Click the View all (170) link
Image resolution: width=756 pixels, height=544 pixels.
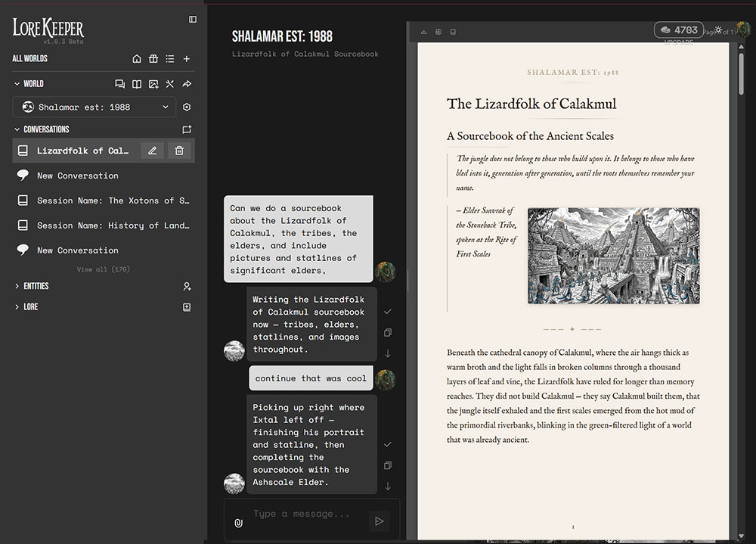click(x=103, y=269)
